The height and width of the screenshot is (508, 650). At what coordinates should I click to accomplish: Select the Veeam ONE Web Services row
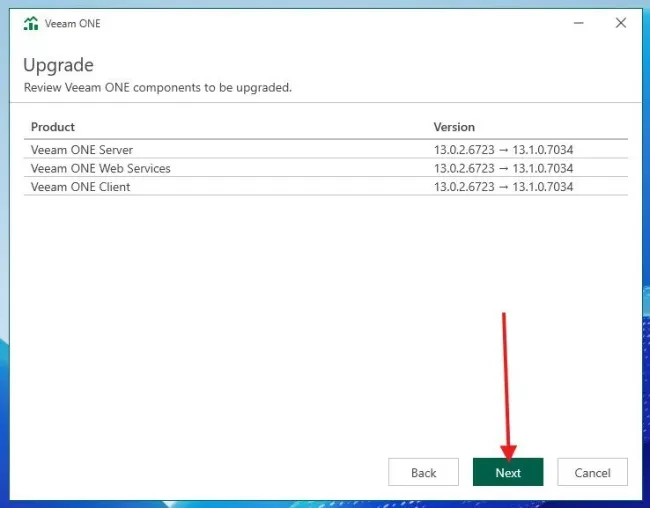point(326,168)
